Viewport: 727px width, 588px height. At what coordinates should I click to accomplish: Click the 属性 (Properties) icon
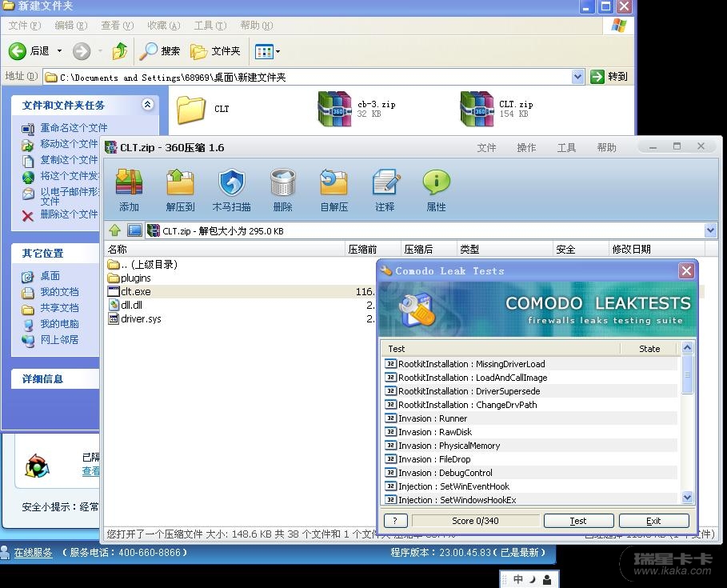pyautogui.click(x=436, y=184)
